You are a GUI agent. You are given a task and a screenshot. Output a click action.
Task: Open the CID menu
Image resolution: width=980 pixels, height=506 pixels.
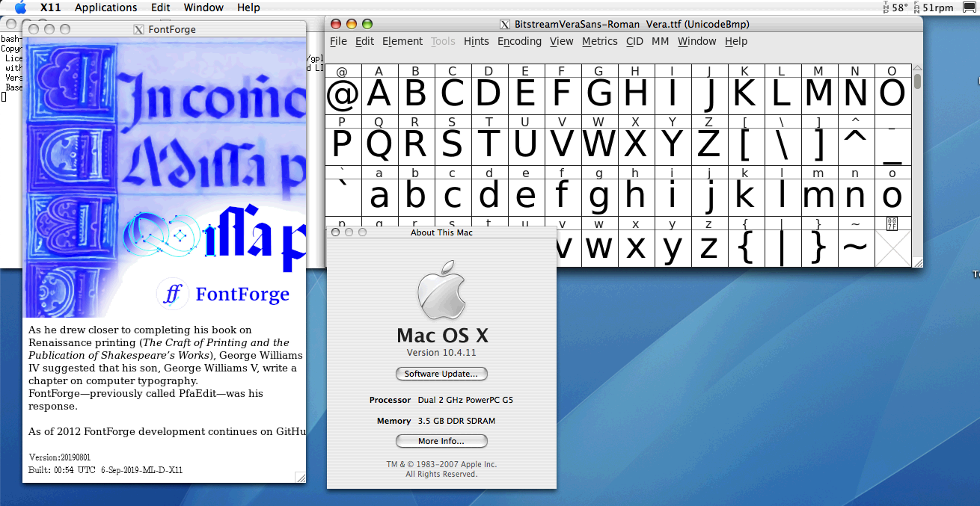634,41
